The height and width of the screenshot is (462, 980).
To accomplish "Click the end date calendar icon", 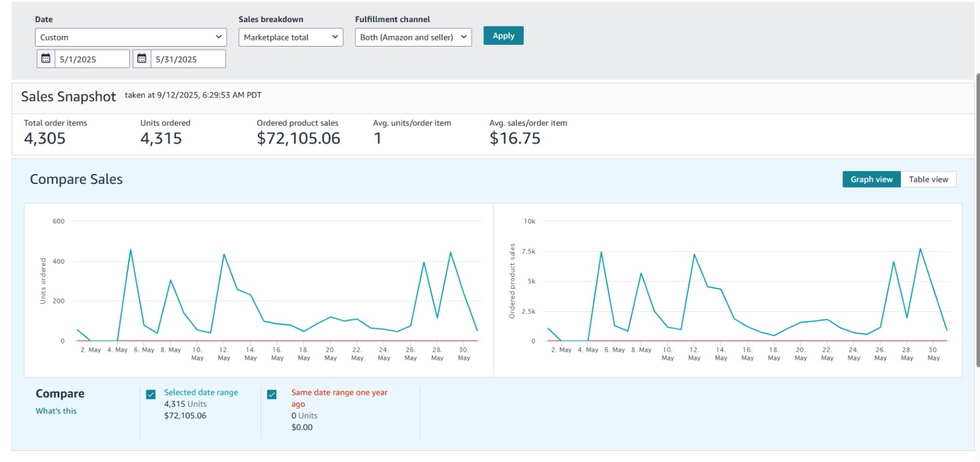I will click(141, 59).
